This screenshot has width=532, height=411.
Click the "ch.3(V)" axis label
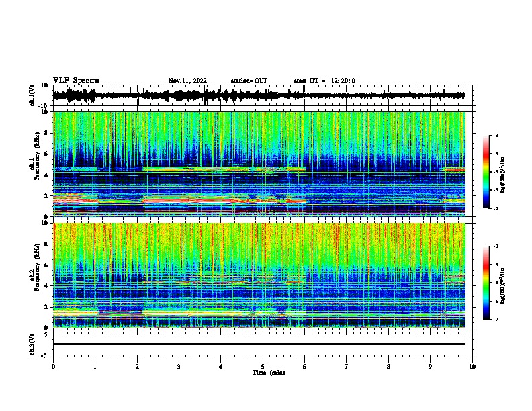pyautogui.click(x=32, y=345)
